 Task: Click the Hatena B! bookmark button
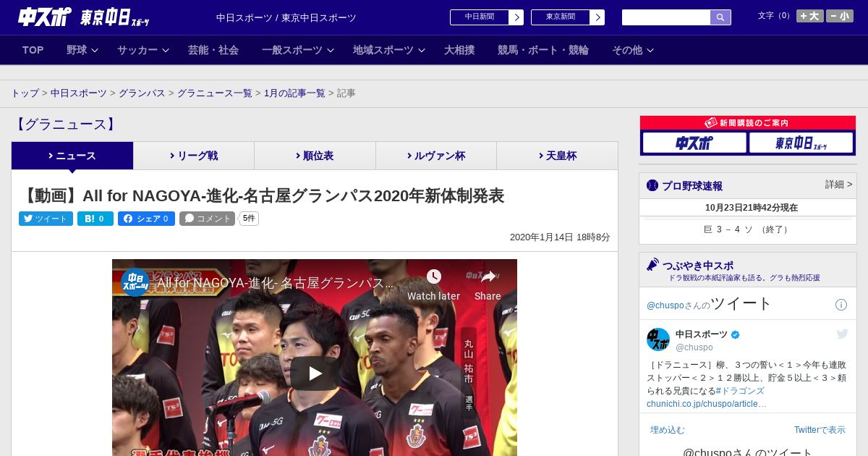click(95, 219)
